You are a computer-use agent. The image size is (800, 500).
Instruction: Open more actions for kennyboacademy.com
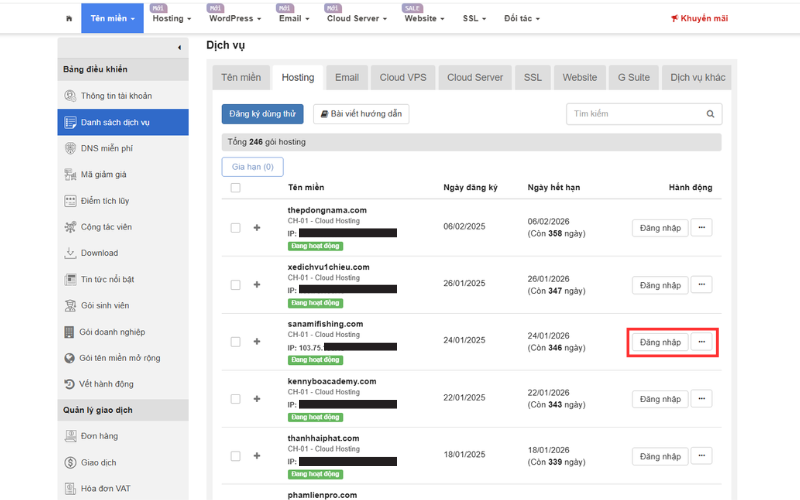click(702, 398)
